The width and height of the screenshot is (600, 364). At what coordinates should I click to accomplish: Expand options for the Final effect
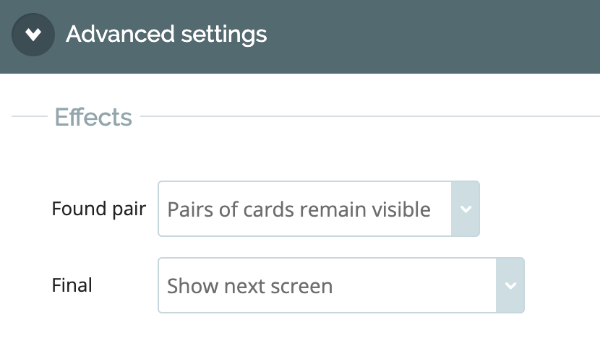(341, 285)
